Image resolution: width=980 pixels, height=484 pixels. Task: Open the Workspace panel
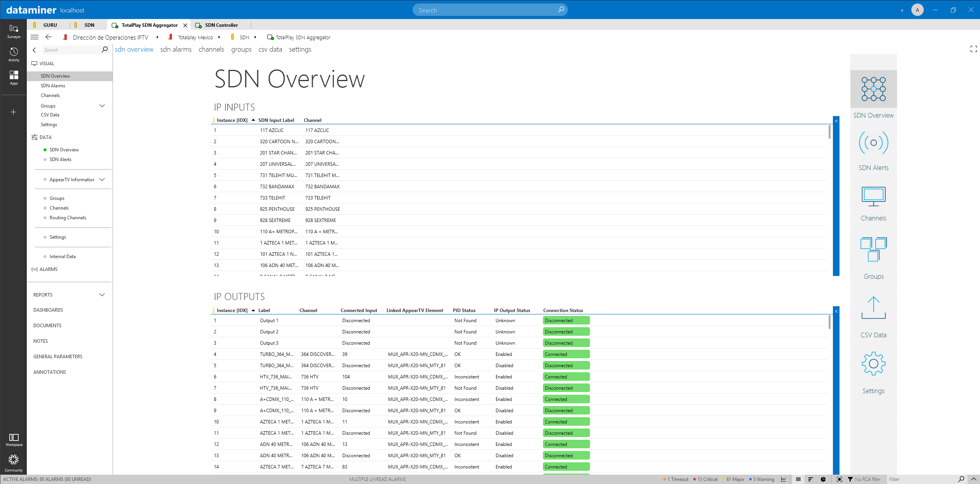coord(14,440)
